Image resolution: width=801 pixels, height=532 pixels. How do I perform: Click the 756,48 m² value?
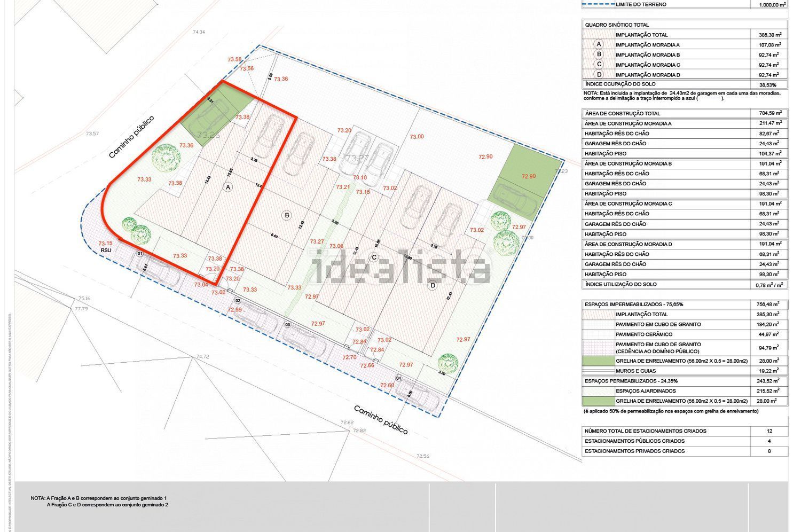(x=769, y=304)
